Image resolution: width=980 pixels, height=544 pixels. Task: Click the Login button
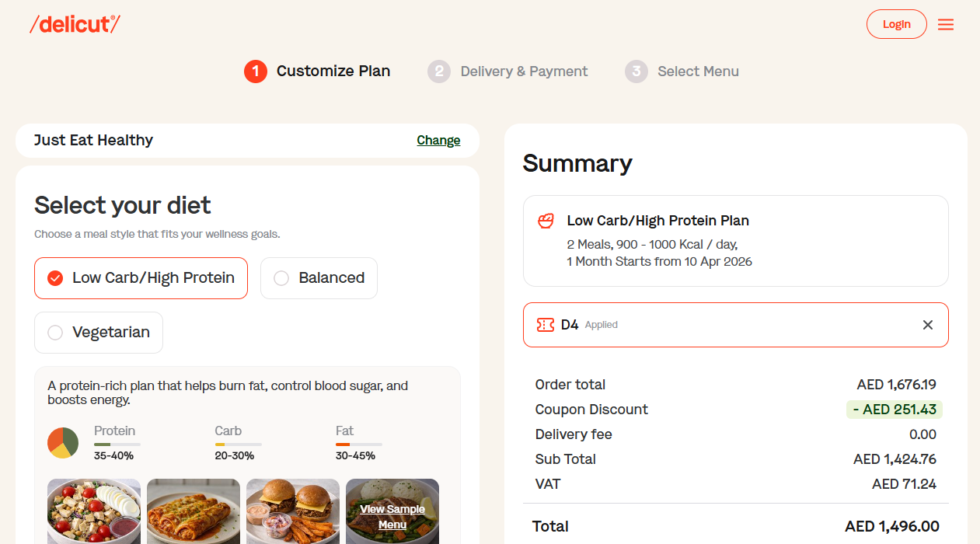pyautogui.click(x=896, y=23)
